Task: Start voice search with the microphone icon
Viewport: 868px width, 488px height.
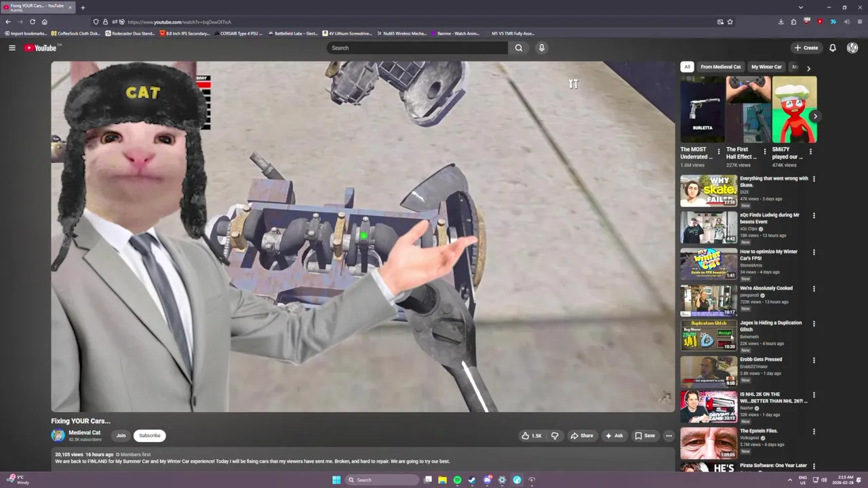Action: pyautogui.click(x=541, y=47)
